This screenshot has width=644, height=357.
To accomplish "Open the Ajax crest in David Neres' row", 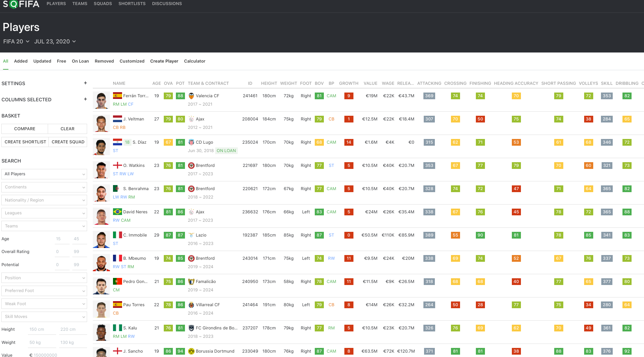I will pyautogui.click(x=191, y=212).
